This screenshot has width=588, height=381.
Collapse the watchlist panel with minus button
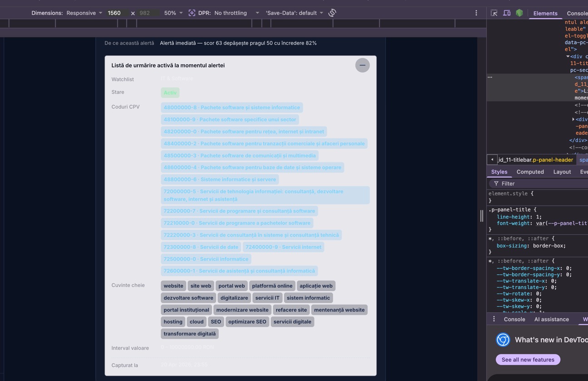click(362, 65)
